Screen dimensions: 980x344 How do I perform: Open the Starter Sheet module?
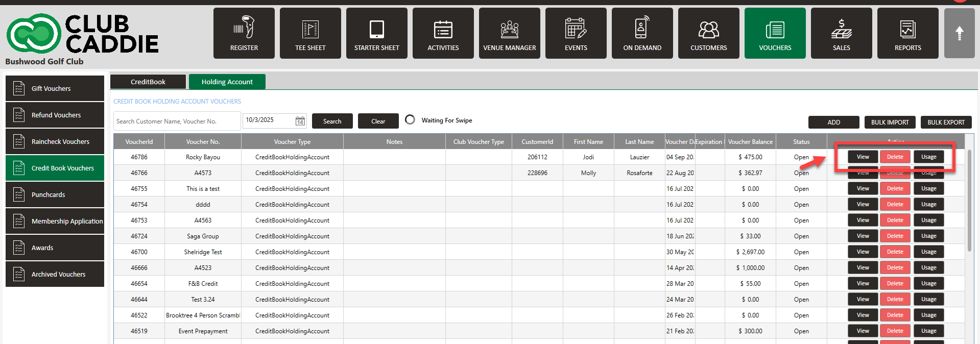[x=376, y=33]
